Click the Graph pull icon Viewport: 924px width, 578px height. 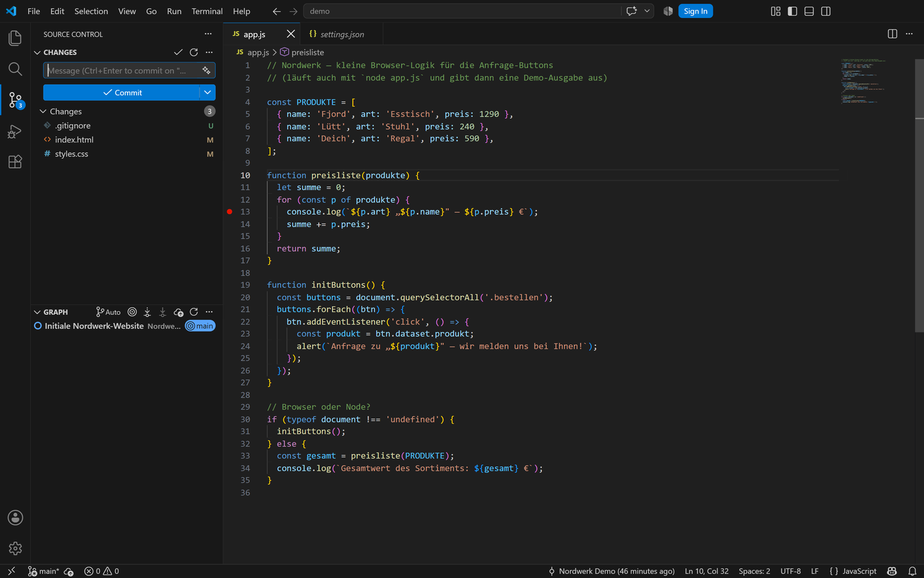point(162,311)
